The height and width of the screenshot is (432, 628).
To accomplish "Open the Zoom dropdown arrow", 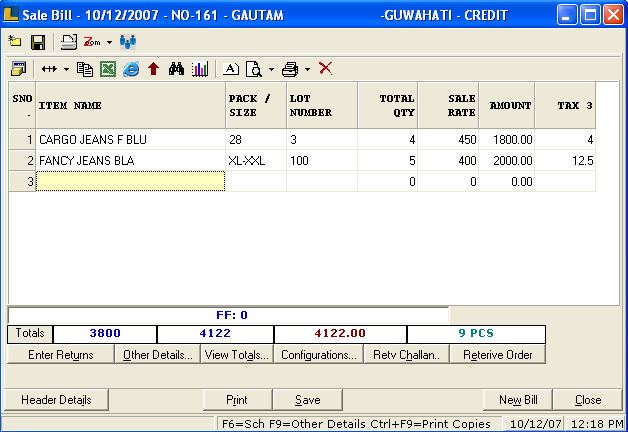I will [109, 42].
